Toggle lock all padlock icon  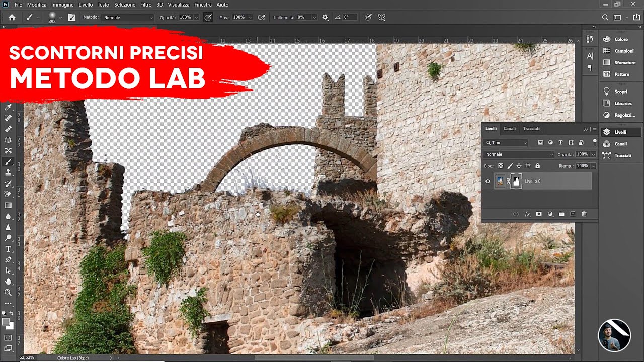coord(537,166)
